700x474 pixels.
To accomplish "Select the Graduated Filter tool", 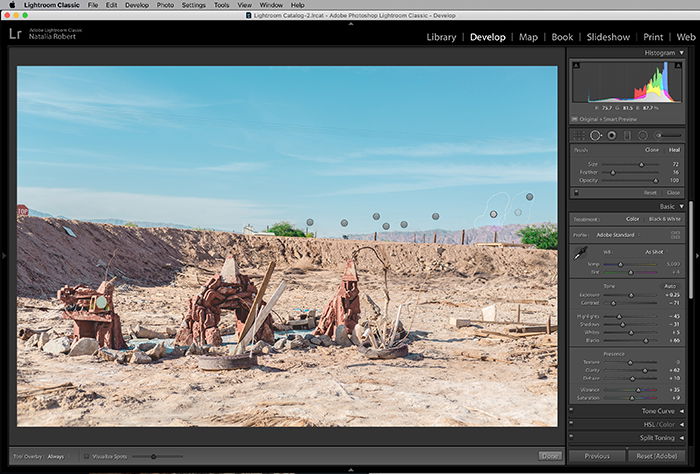I will tap(627, 135).
